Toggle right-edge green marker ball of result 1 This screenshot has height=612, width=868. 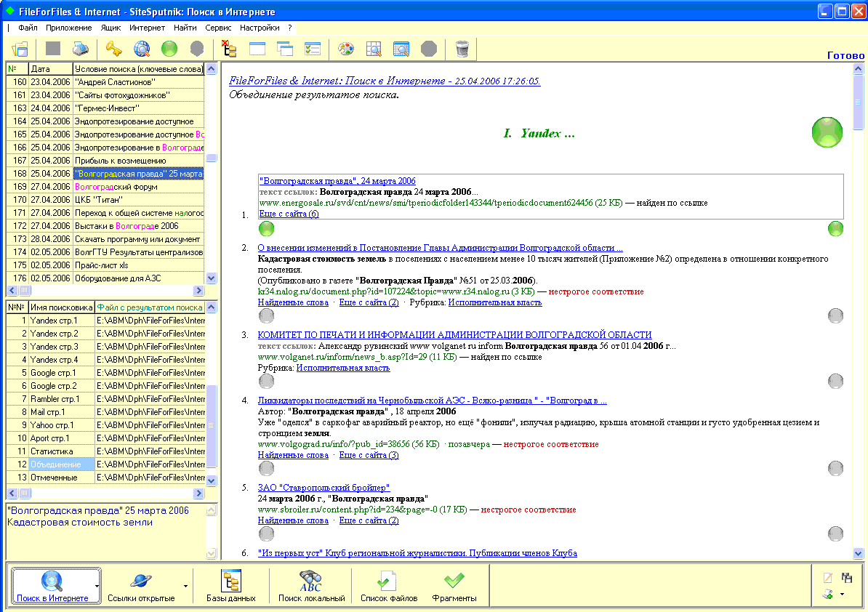835,228
